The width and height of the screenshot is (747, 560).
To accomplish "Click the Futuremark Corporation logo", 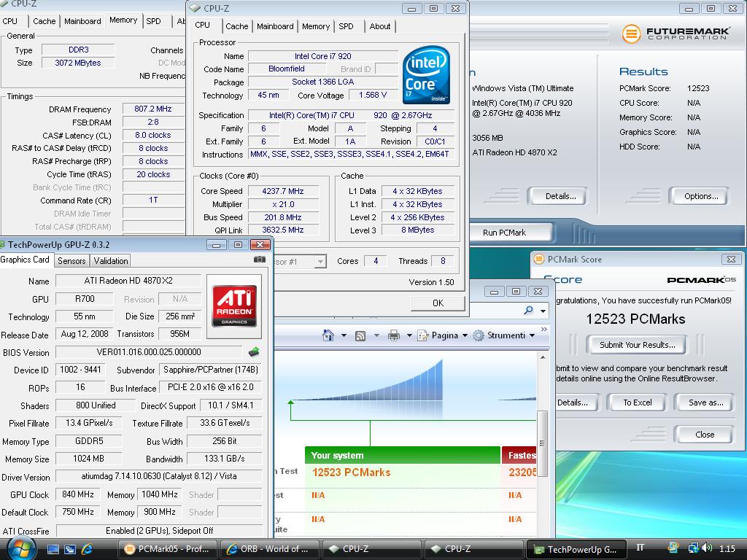I will coord(676,34).
